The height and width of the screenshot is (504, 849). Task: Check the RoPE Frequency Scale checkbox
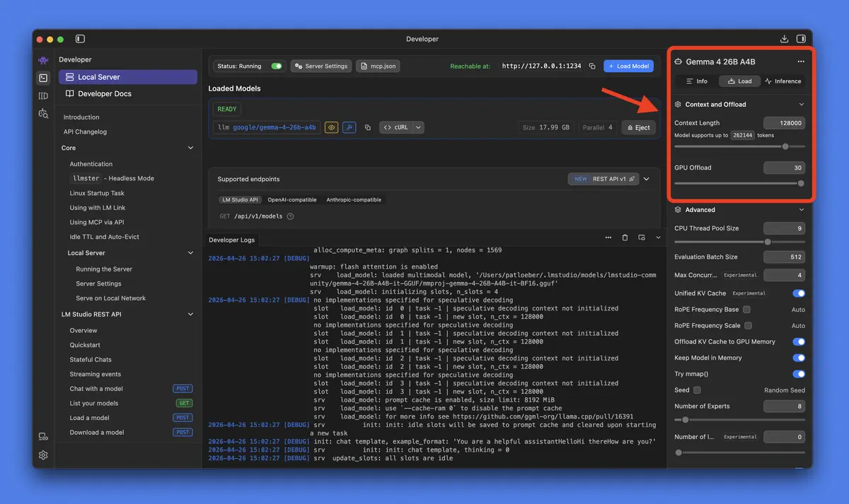[x=749, y=326]
